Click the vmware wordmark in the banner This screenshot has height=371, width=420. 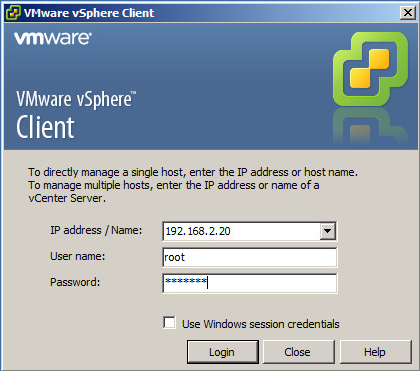pyautogui.click(x=53, y=38)
